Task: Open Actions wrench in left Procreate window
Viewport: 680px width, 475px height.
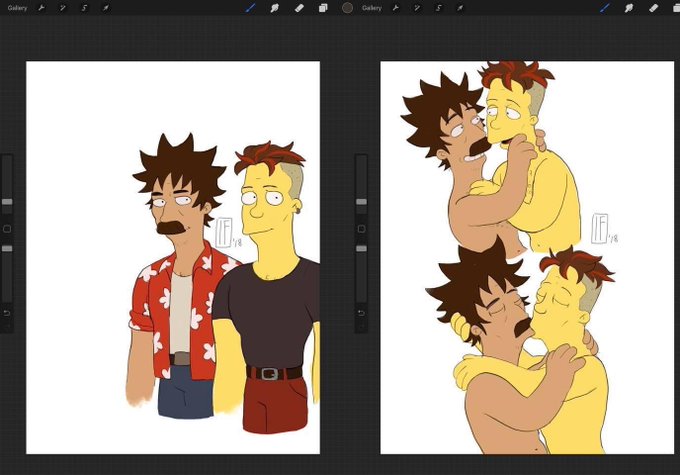Action: click(41, 8)
